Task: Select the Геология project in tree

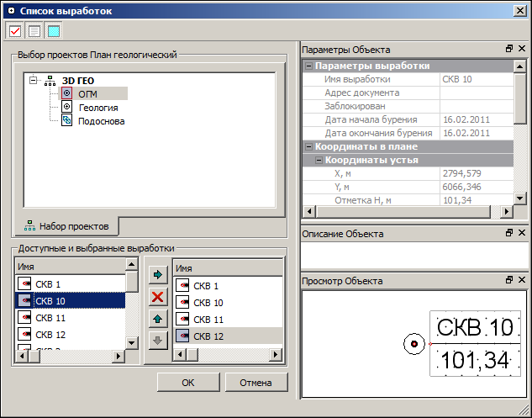Action: [x=98, y=108]
